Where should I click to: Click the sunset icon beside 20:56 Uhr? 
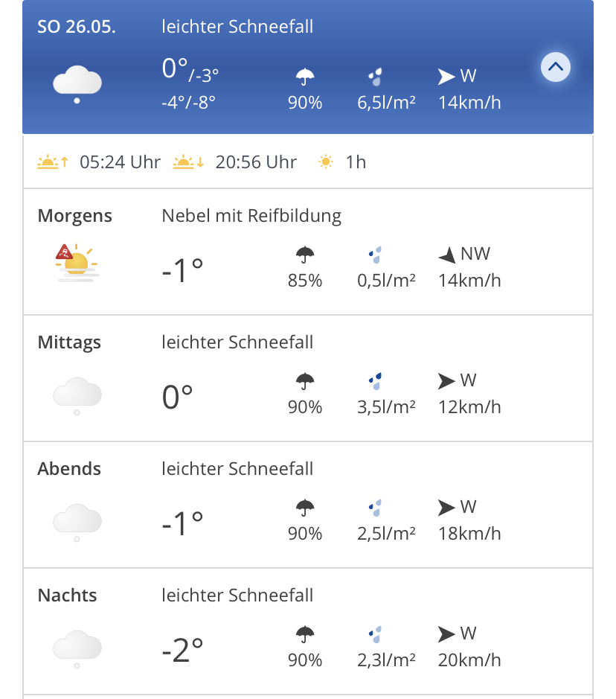(188, 162)
